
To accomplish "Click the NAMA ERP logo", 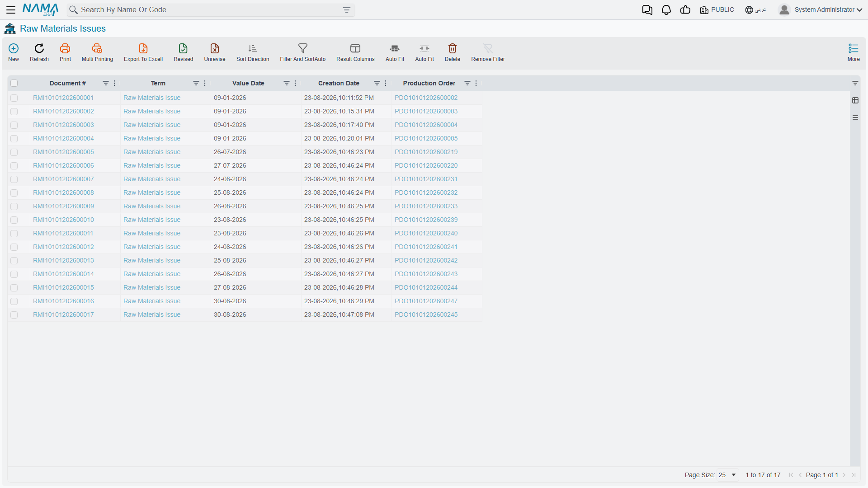I will 41,10.
